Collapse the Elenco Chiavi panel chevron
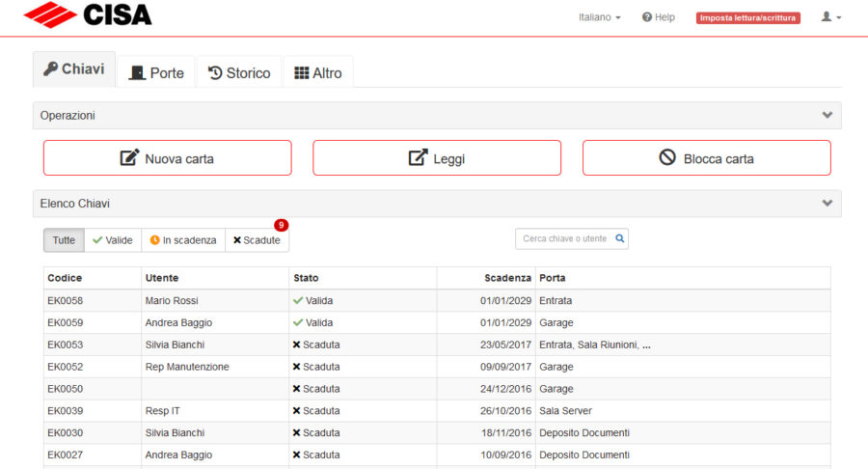Screen dimensions: 868x469 pyautogui.click(x=827, y=204)
